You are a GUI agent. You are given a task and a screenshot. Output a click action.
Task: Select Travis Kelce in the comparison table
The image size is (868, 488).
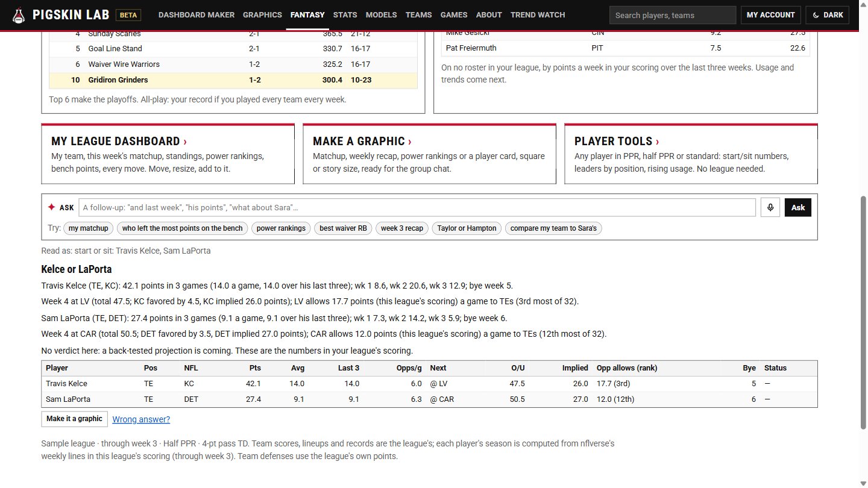coord(66,384)
